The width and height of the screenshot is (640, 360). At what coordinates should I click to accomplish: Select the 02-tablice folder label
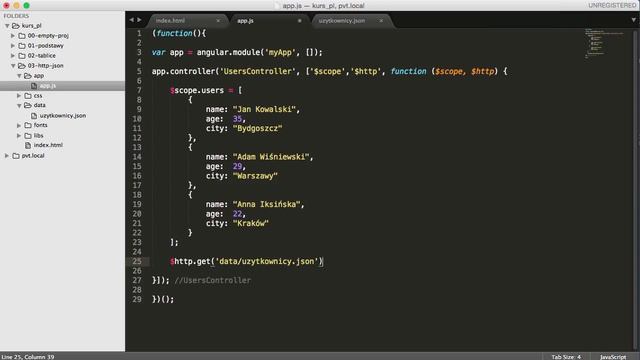coord(42,56)
